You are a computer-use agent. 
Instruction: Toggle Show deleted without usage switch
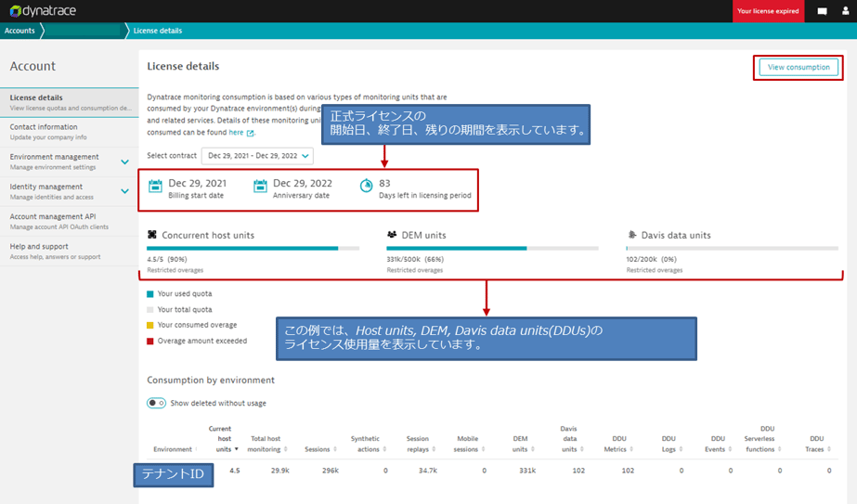tap(156, 403)
